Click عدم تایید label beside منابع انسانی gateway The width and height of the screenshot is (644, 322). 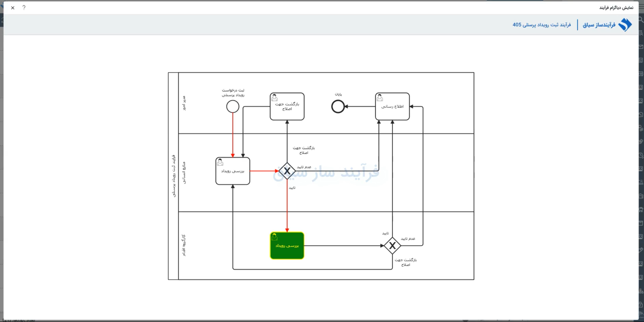click(x=304, y=167)
